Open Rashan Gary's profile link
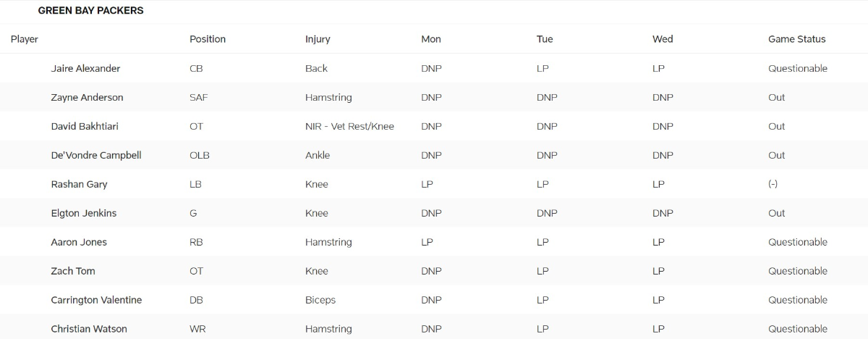The width and height of the screenshot is (868, 339). (x=79, y=184)
